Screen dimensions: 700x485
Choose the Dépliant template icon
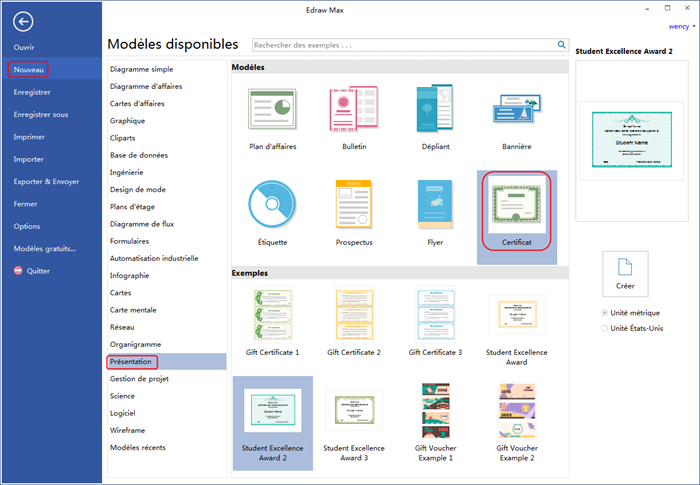tap(435, 109)
